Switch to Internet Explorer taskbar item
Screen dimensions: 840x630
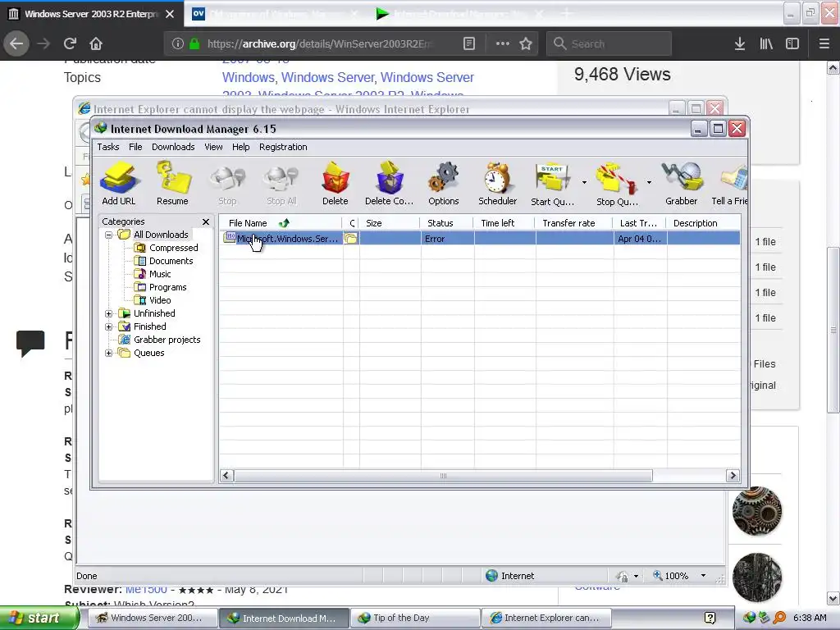click(546, 618)
